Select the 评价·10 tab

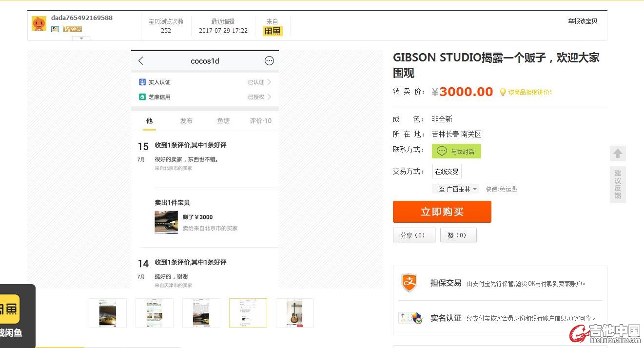pyautogui.click(x=261, y=121)
